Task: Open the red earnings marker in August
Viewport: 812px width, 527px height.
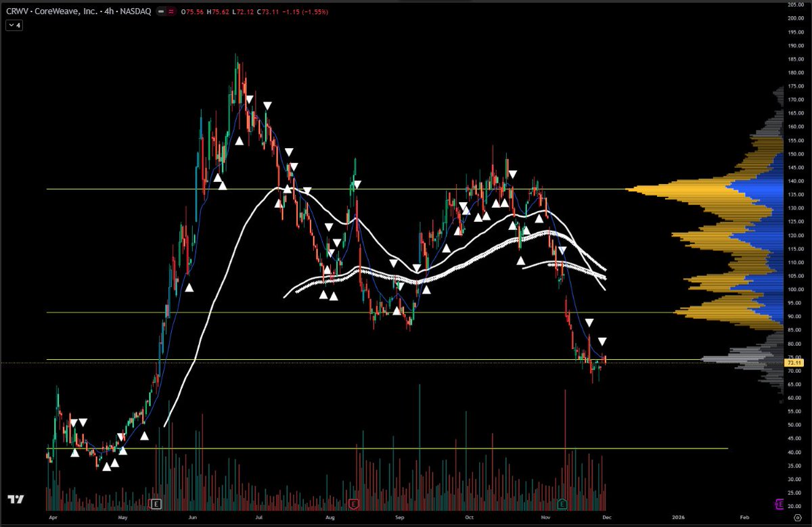Action: (x=353, y=503)
